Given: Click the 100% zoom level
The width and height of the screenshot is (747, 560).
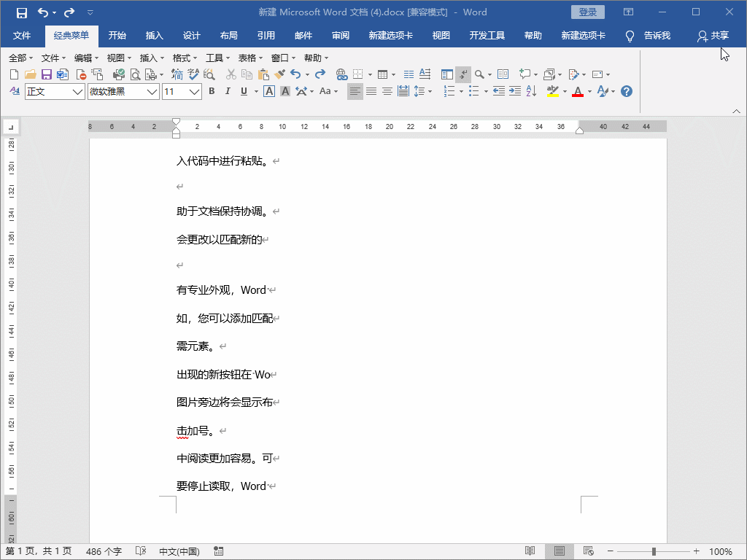Looking at the screenshot, I should pos(720,551).
